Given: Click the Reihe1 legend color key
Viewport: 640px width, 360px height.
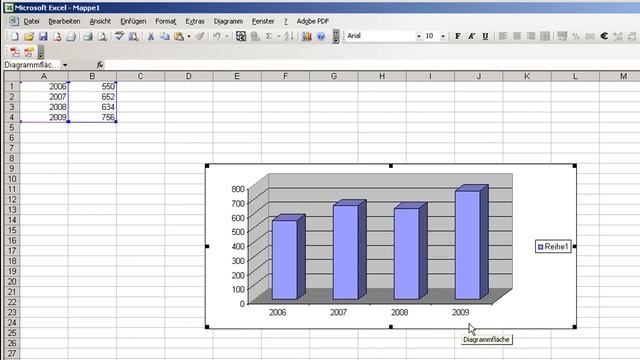Looking at the screenshot, I should coord(540,247).
